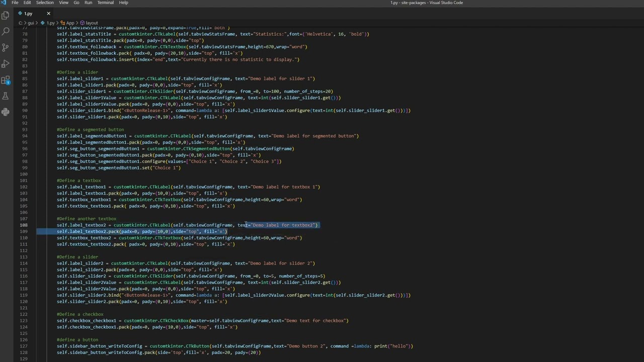Open the Selection menu
Image resolution: width=644 pixels, height=362 pixels.
[45, 3]
